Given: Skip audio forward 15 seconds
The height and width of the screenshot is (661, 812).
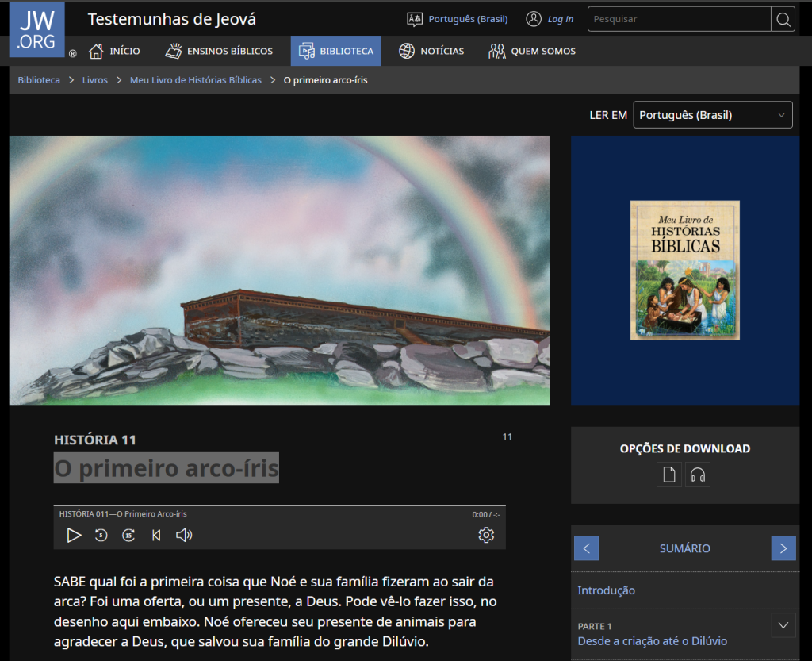Looking at the screenshot, I should pos(128,536).
